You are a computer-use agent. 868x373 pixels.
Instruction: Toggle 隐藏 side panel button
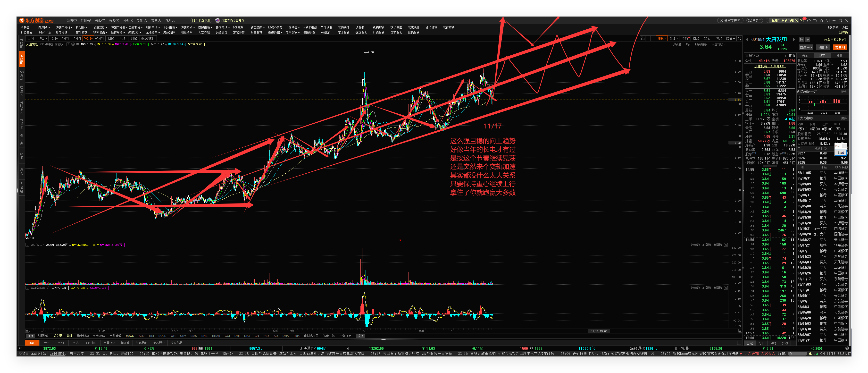[731, 38]
